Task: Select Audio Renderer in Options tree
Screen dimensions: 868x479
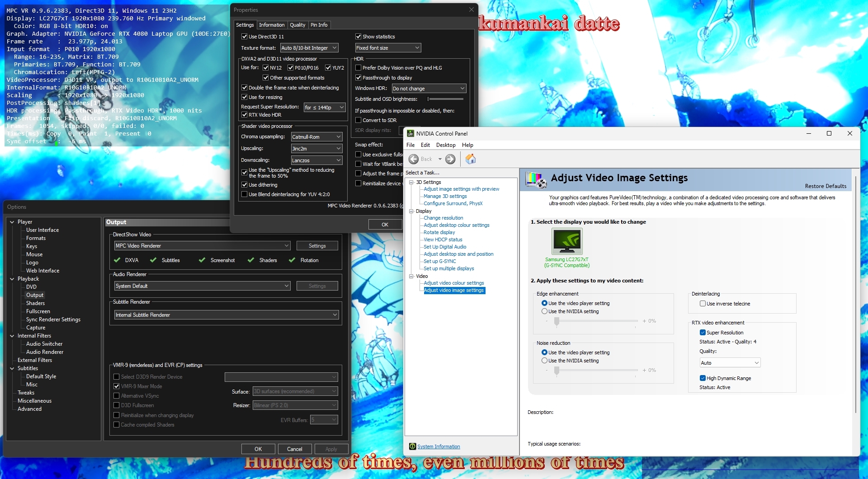Action: coord(45,352)
